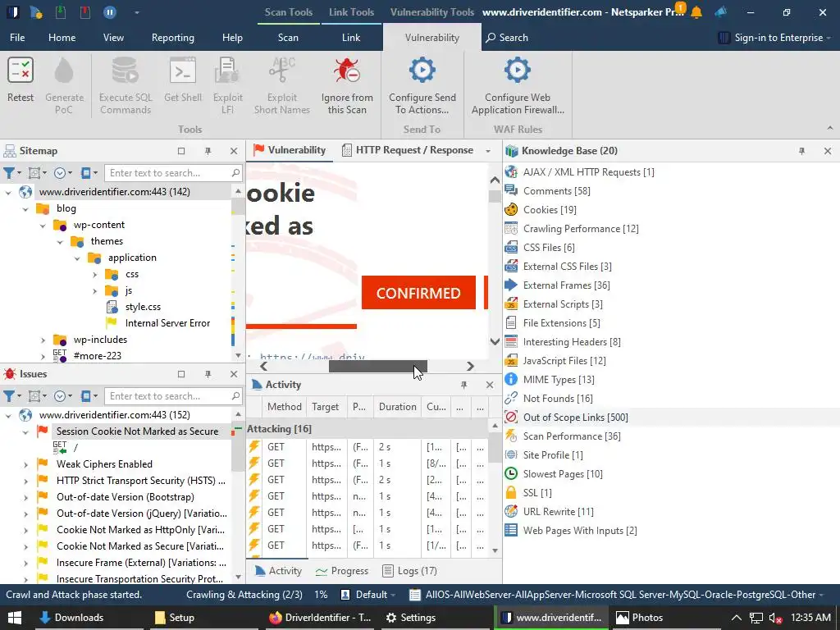Screen dimensions: 840x630
Task: Click the megaphone announcements icon
Action: point(721,11)
